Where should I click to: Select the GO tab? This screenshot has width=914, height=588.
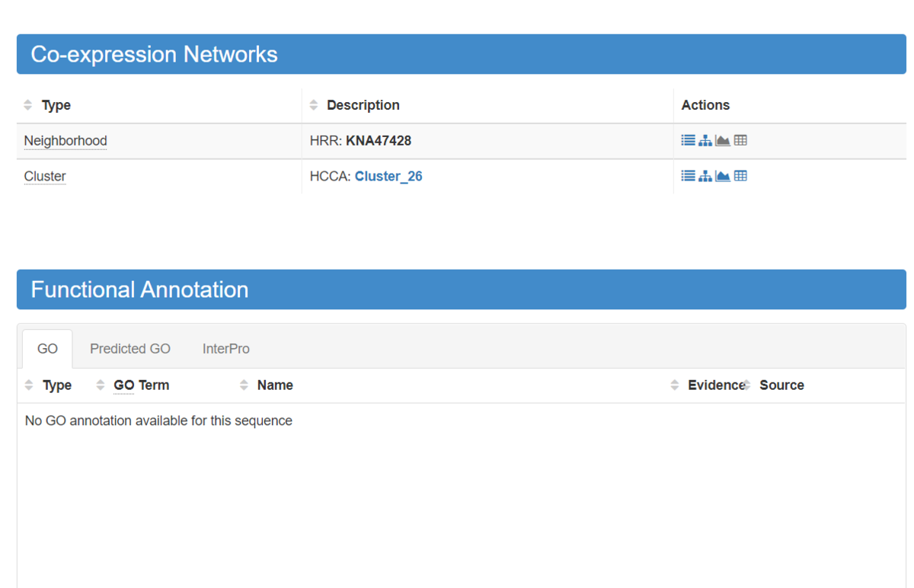click(x=47, y=349)
